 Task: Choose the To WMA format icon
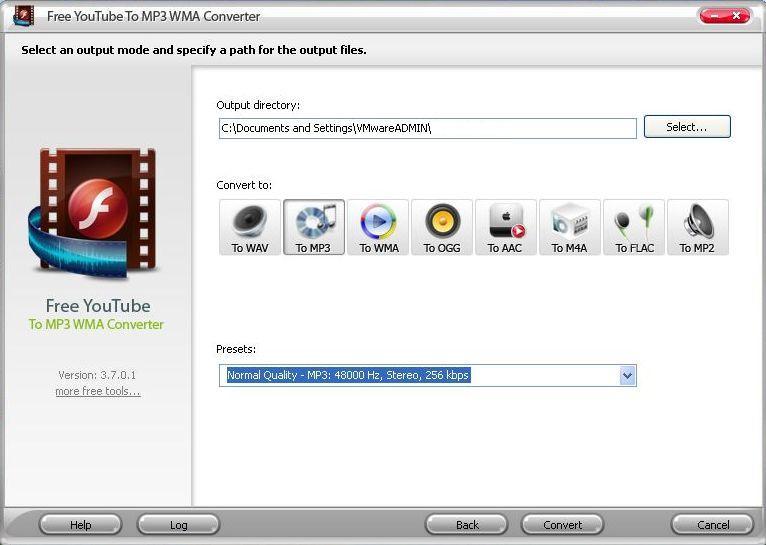(x=378, y=227)
